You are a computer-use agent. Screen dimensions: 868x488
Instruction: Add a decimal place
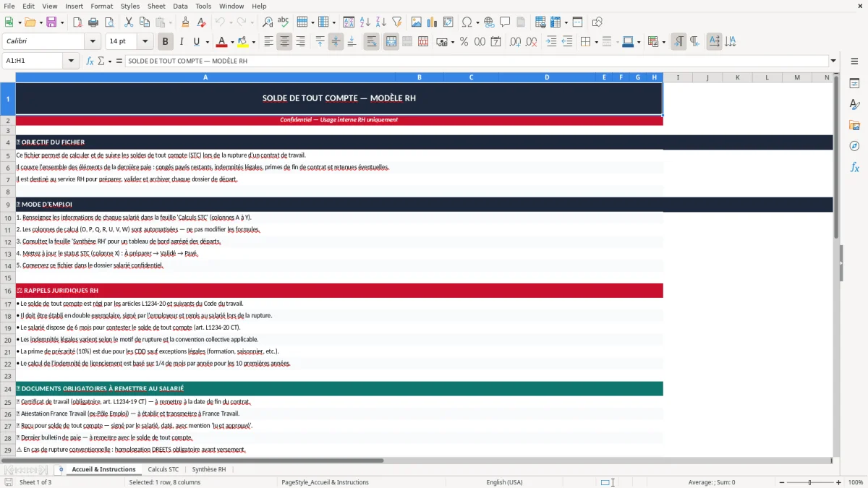coord(515,42)
